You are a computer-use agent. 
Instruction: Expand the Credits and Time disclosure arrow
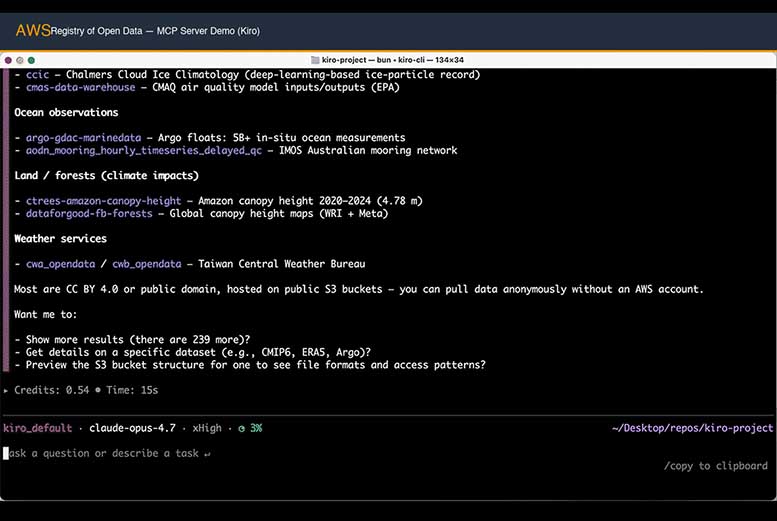[x=5, y=391]
